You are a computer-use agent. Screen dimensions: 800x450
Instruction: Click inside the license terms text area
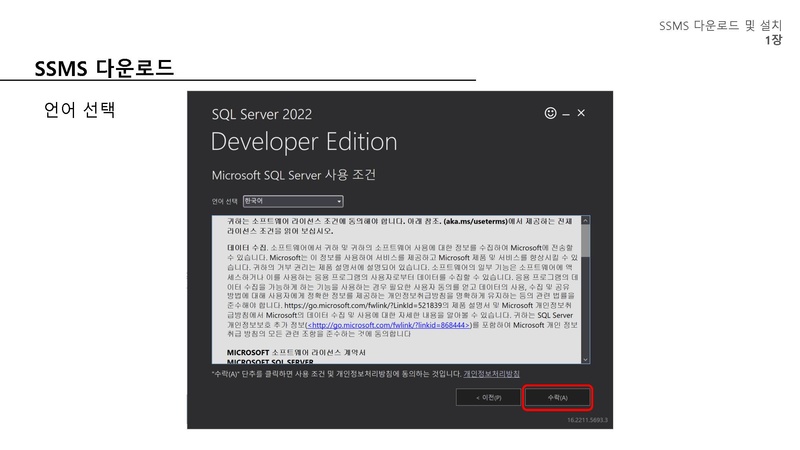point(400,280)
